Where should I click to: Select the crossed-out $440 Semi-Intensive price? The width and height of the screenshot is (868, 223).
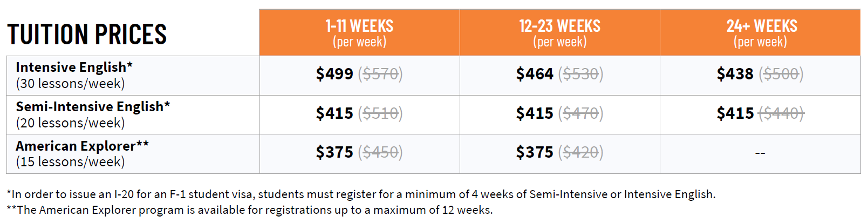pos(781,113)
